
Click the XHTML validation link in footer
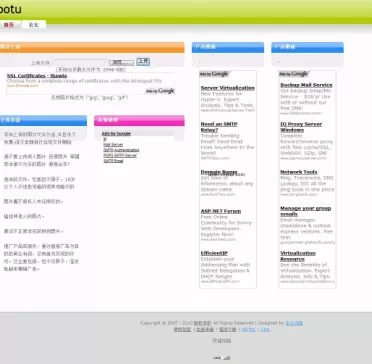249,329
